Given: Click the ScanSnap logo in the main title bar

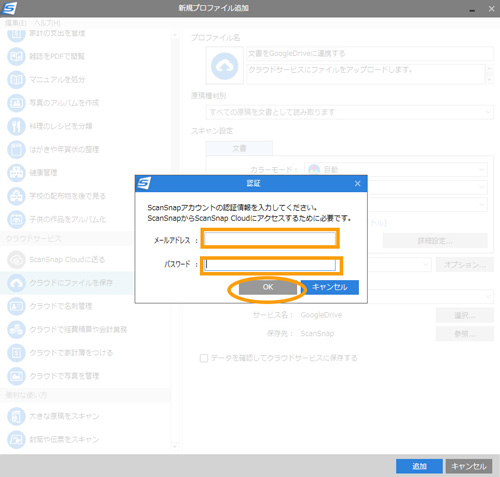Looking at the screenshot, I should [x=9, y=8].
